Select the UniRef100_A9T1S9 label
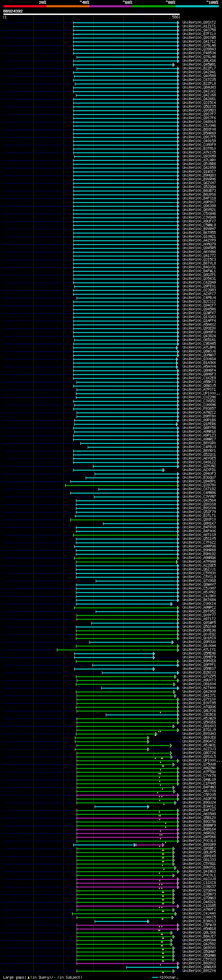 199,535
